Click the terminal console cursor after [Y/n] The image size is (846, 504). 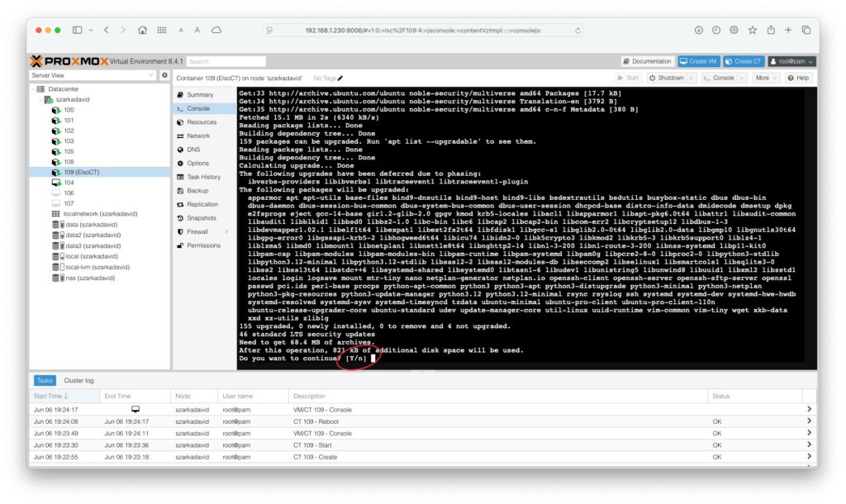373,359
